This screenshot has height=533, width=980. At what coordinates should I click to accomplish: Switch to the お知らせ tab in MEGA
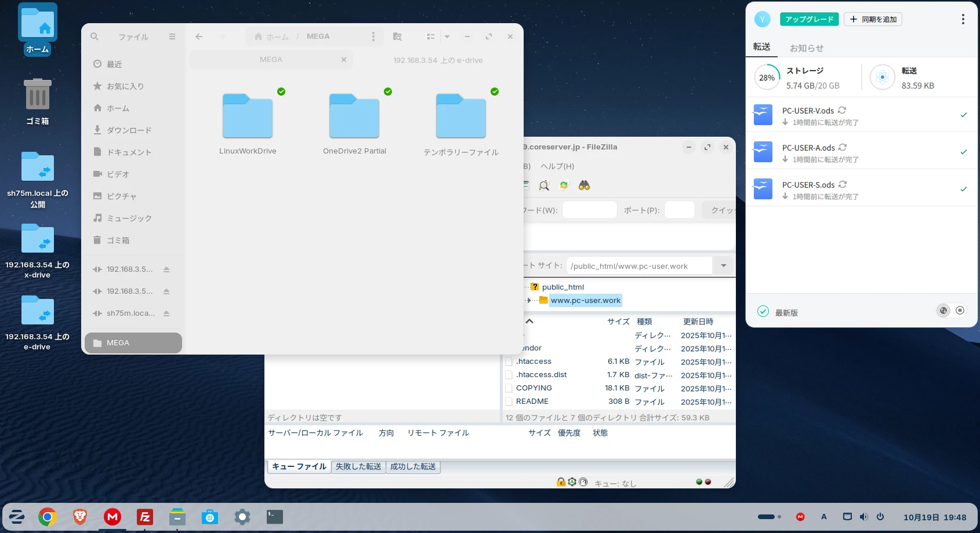coord(806,48)
